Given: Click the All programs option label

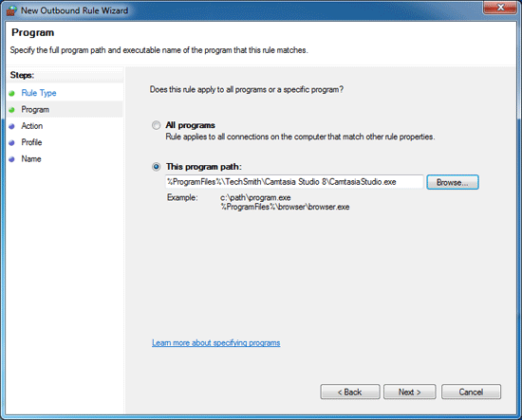Looking at the screenshot, I should pos(190,125).
